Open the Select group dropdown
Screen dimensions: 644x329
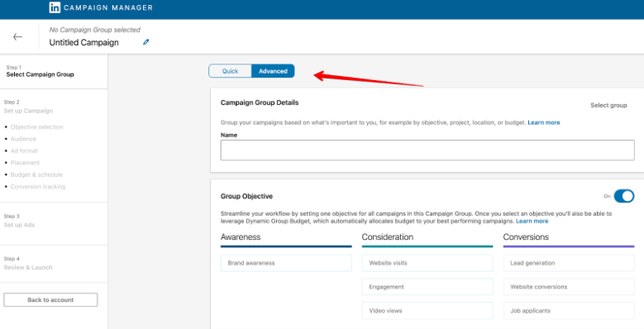[x=608, y=105]
